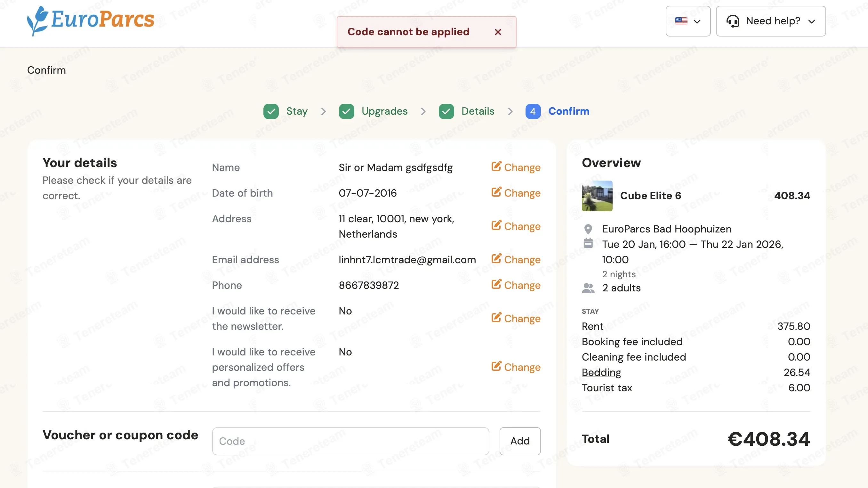Image resolution: width=868 pixels, height=488 pixels.
Task: Change personalized offers preference
Action: pos(516,367)
